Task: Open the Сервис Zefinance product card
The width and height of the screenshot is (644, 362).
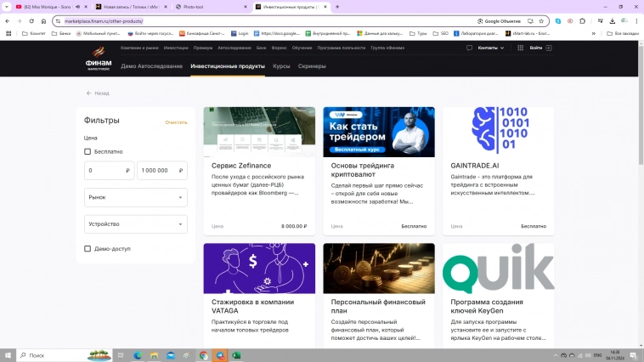Action: pos(259,172)
